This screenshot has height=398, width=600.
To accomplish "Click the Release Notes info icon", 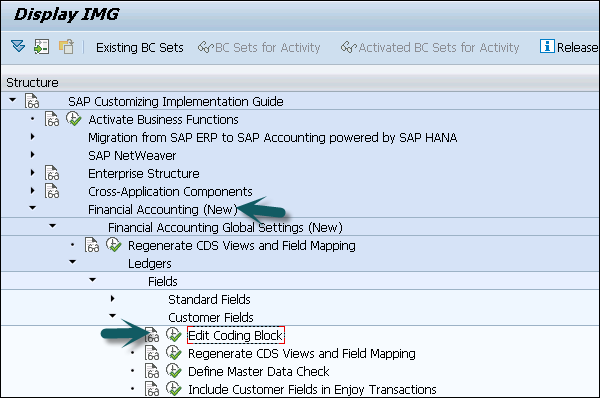I will coord(547,46).
